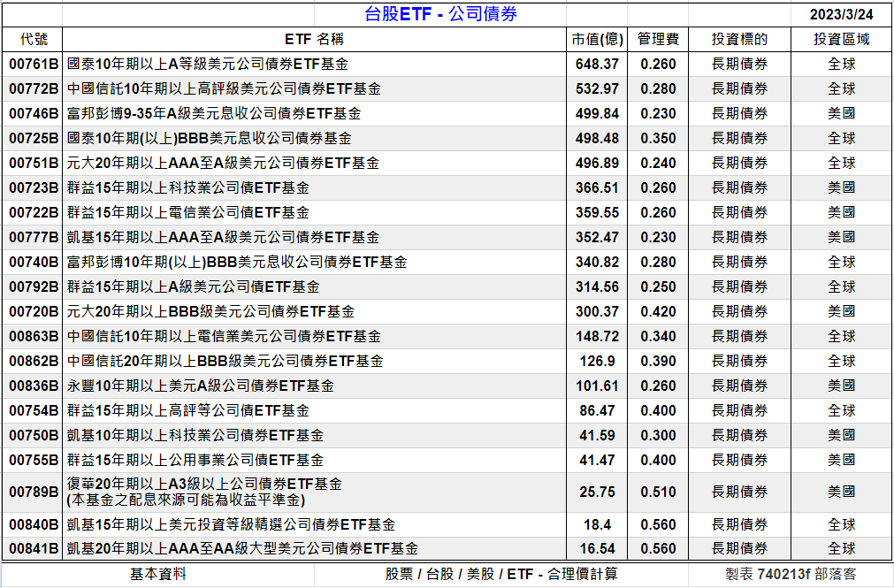Select name 群益15年期以上A級美元公司債ETF基金
This screenshot has height=588, width=894.
pos(194,286)
